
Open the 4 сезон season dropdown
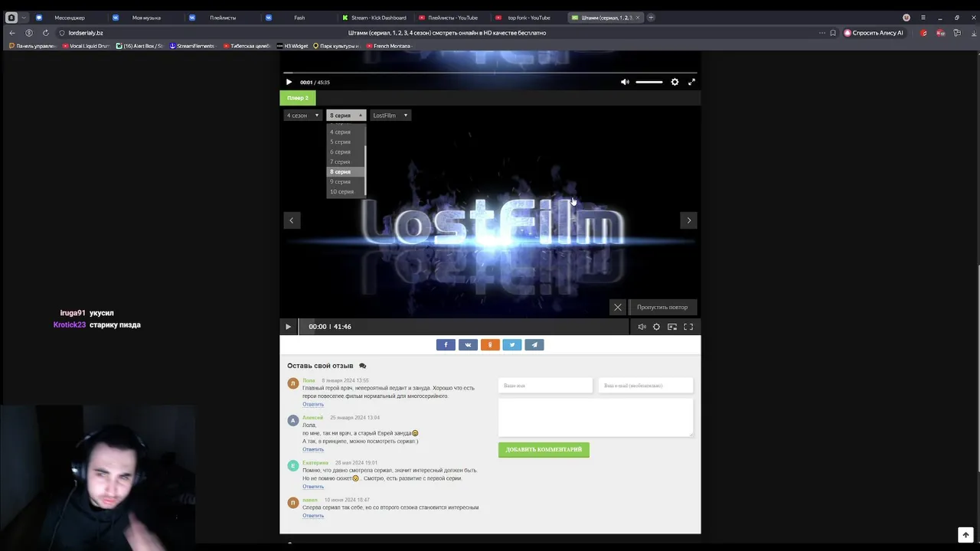pyautogui.click(x=302, y=116)
